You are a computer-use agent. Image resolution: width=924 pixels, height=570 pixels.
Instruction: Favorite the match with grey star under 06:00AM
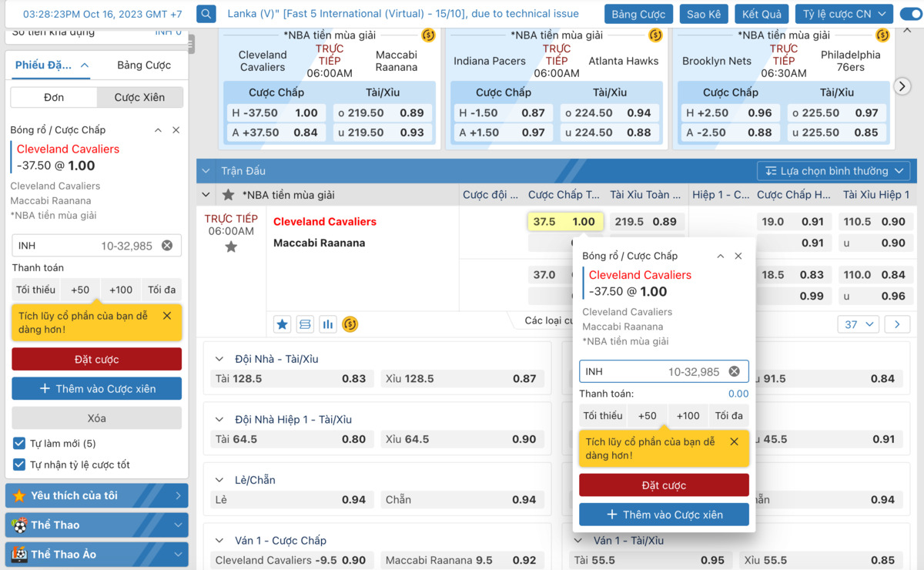pyautogui.click(x=231, y=247)
